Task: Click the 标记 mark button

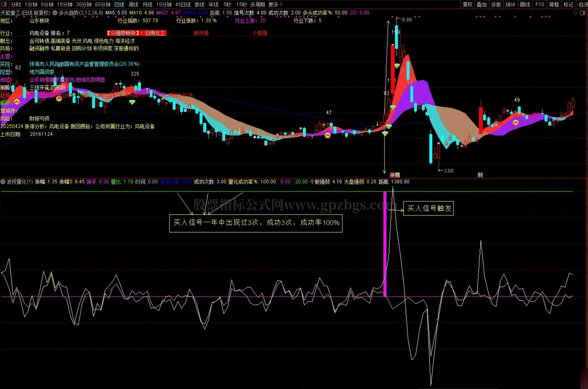Action: pyautogui.click(x=569, y=4)
